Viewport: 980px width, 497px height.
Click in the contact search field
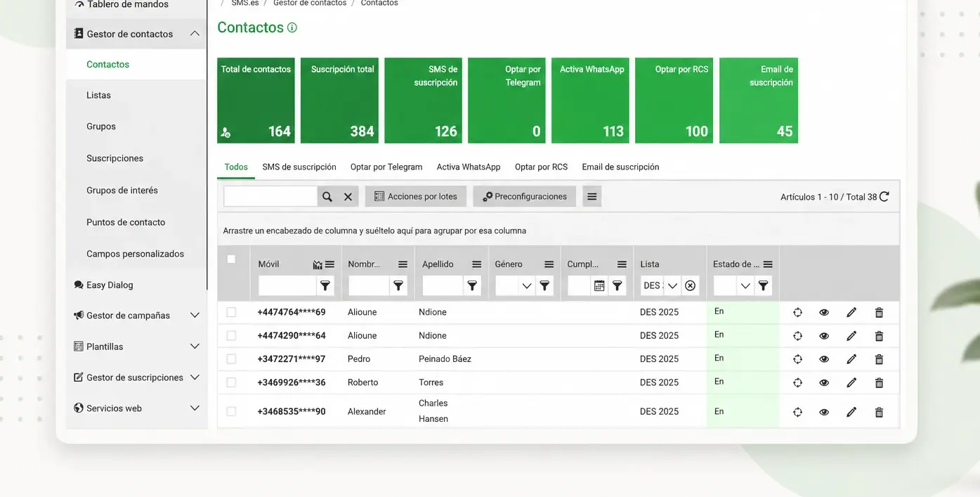271,197
